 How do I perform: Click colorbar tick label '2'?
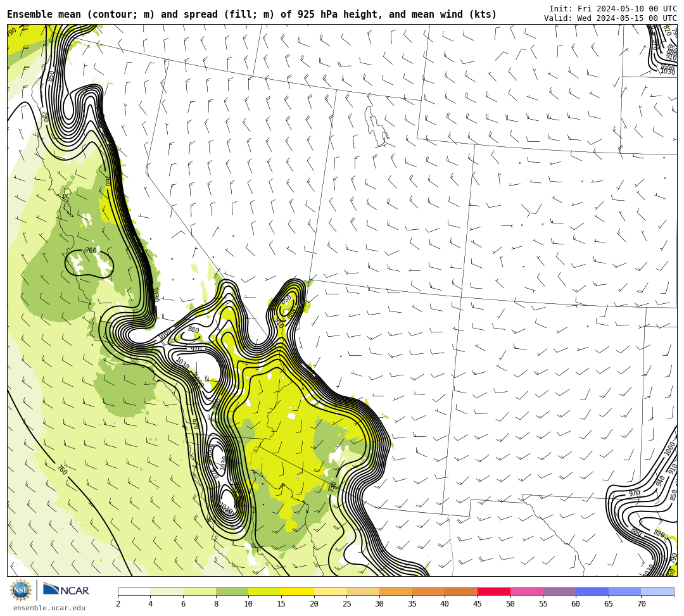pos(118,604)
